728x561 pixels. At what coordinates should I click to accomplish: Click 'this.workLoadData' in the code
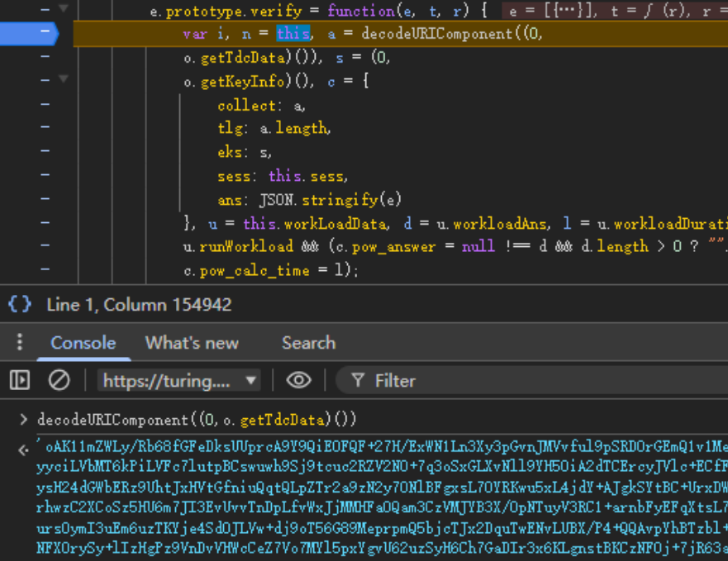coord(316,224)
